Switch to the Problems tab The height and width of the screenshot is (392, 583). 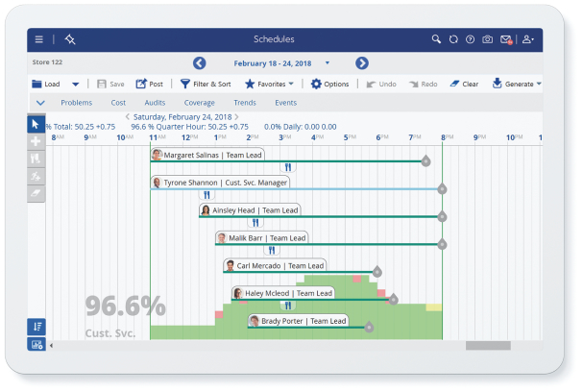(76, 102)
